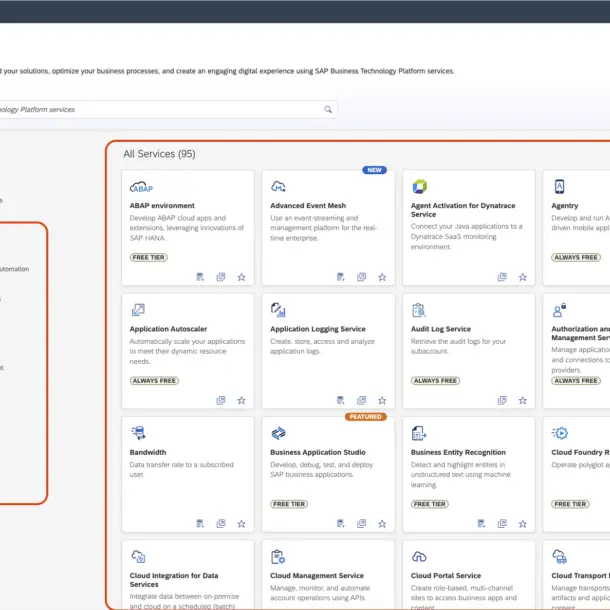Favorite Advanced Event Mesh with its star icon
Image resolution: width=610 pixels, height=610 pixels.
[x=382, y=277]
